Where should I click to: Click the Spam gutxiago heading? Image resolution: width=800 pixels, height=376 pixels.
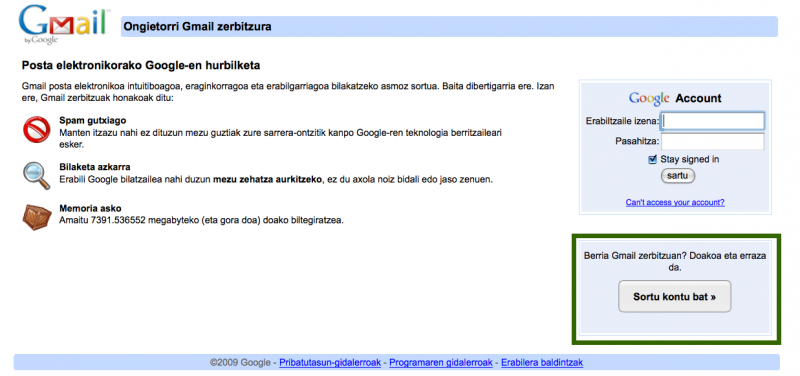[93, 120]
